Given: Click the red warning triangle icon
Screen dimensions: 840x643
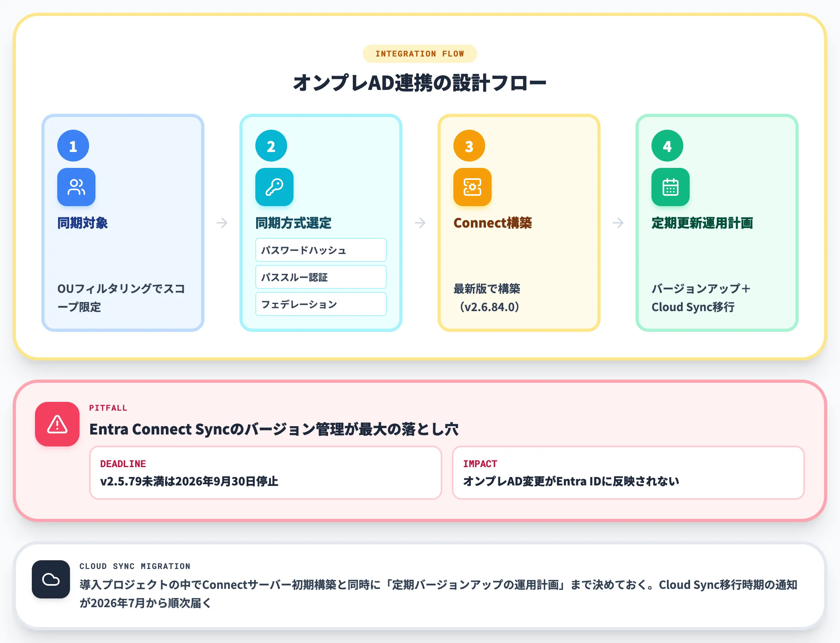Looking at the screenshot, I should [x=57, y=424].
